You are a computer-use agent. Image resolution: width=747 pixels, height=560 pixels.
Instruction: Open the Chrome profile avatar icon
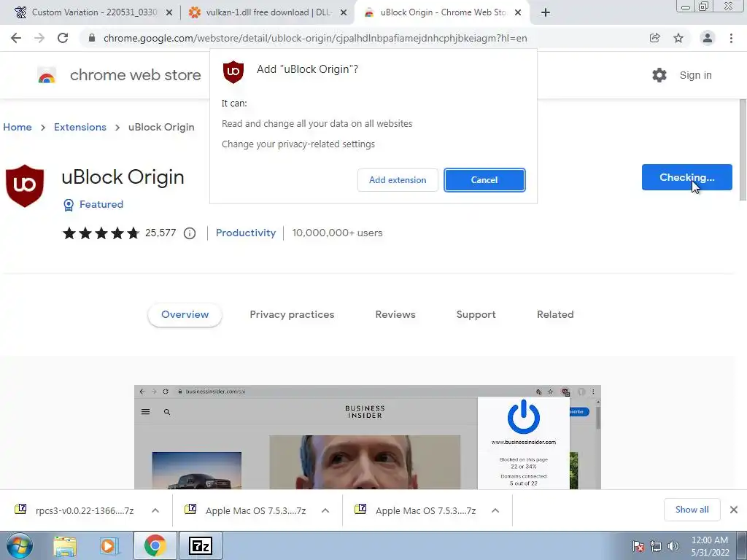click(708, 38)
